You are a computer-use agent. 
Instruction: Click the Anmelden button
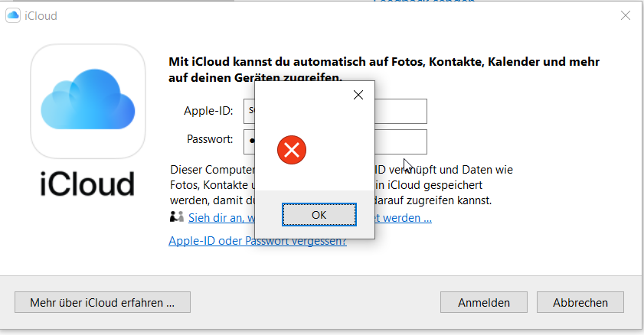tap(484, 302)
